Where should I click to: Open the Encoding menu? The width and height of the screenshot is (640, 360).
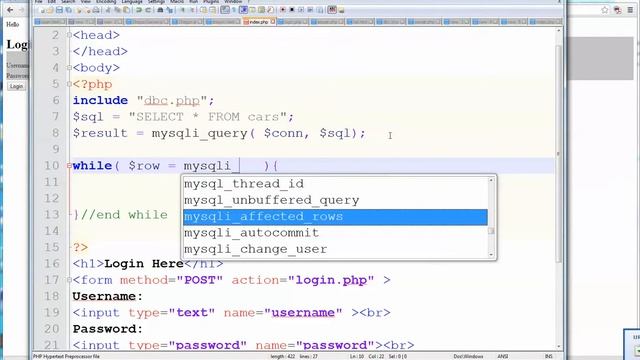click(x=106, y=2)
